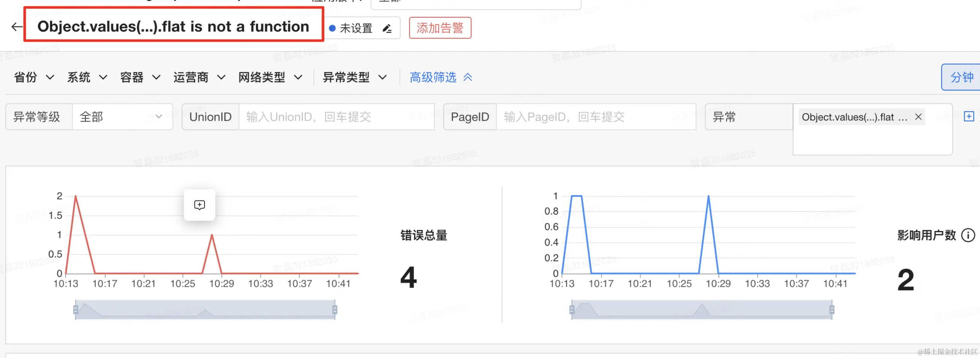
Task: Click the blue peak near 10:29 in the users chart
Action: [x=708, y=196]
